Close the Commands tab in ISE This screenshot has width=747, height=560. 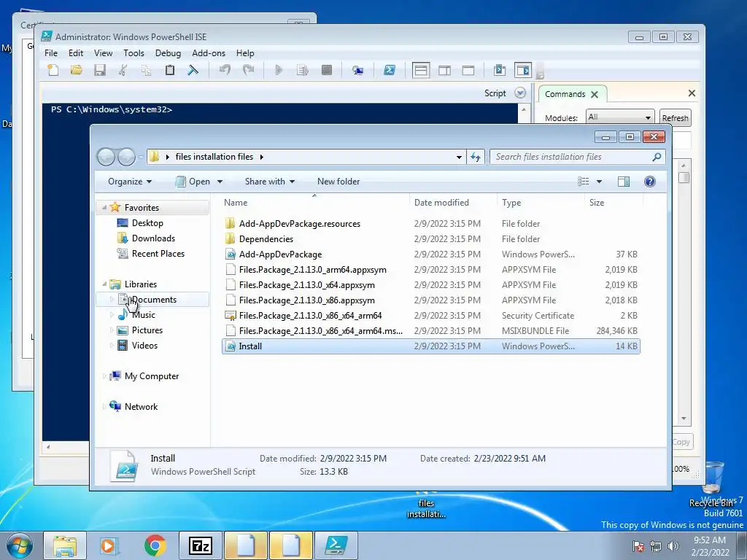(595, 94)
